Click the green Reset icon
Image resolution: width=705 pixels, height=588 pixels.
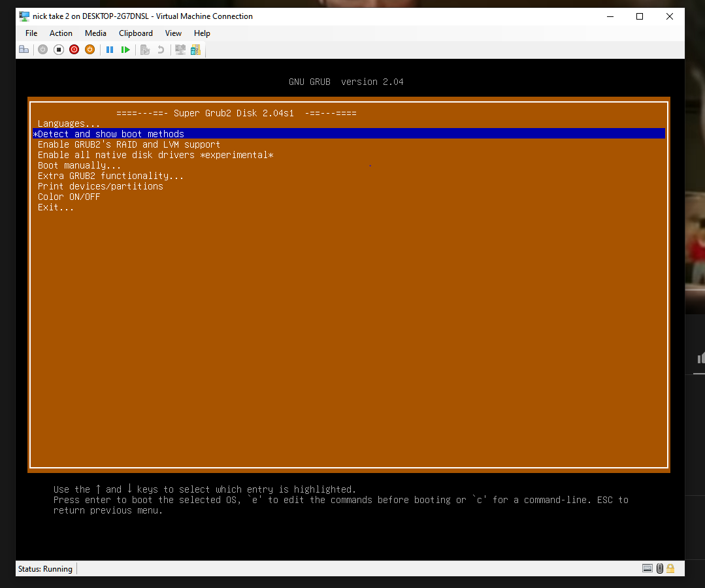click(125, 50)
